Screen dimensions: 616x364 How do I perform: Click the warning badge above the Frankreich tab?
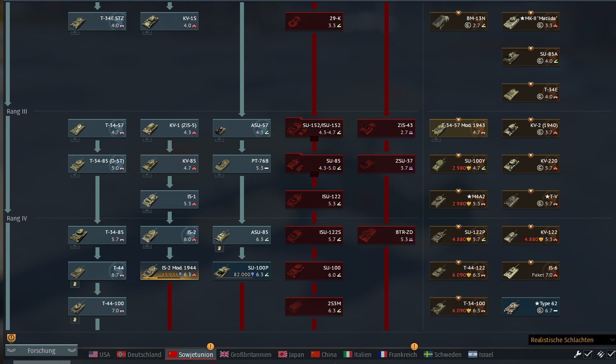pyautogui.click(x=414, y=346)
